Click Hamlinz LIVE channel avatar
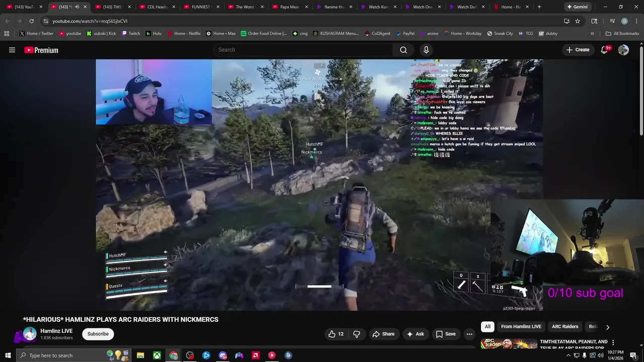Viewport: 644px width, 362px height. click(30, 334)
